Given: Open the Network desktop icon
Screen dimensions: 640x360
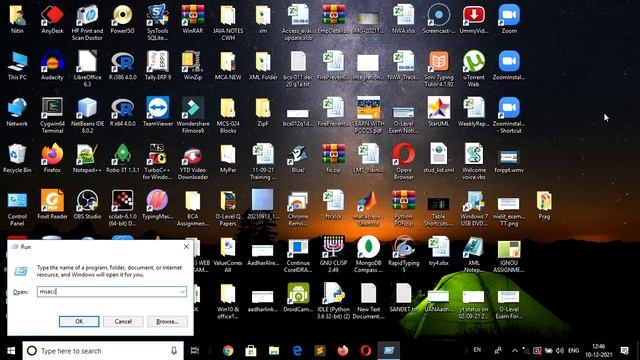Looking at the screenshot, I should click(x=17, y=112).
